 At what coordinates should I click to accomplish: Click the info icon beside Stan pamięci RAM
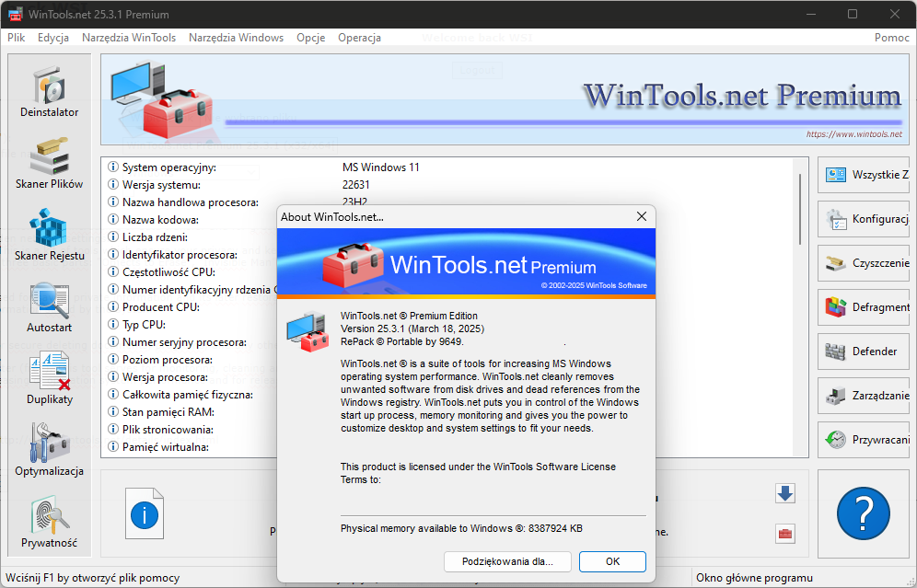point(113,411)
